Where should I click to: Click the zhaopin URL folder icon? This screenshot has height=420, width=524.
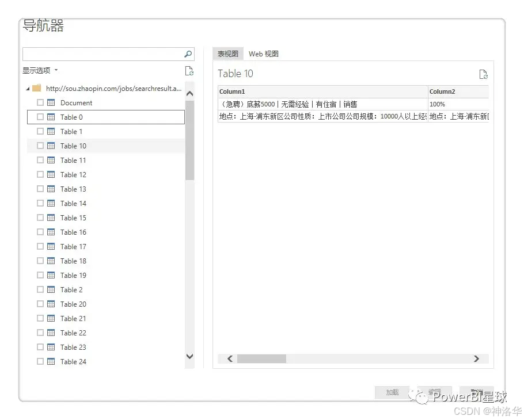pyautogui.click(x=37, y=88)
